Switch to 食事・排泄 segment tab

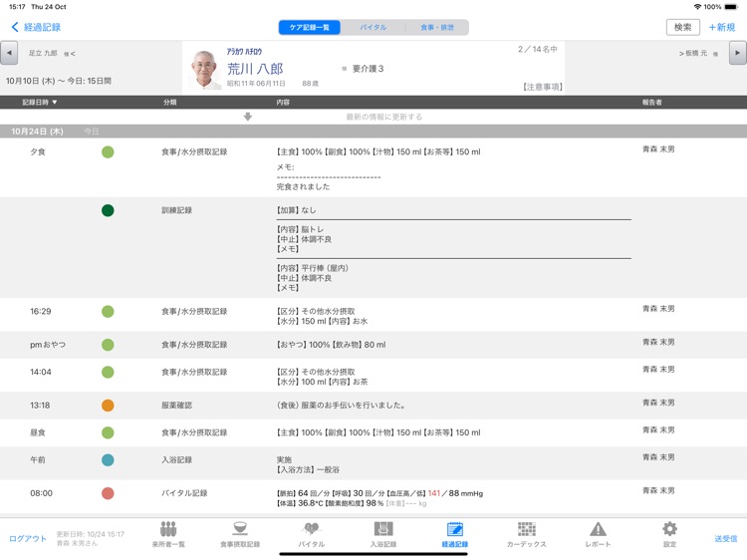(x=437, y=27)
